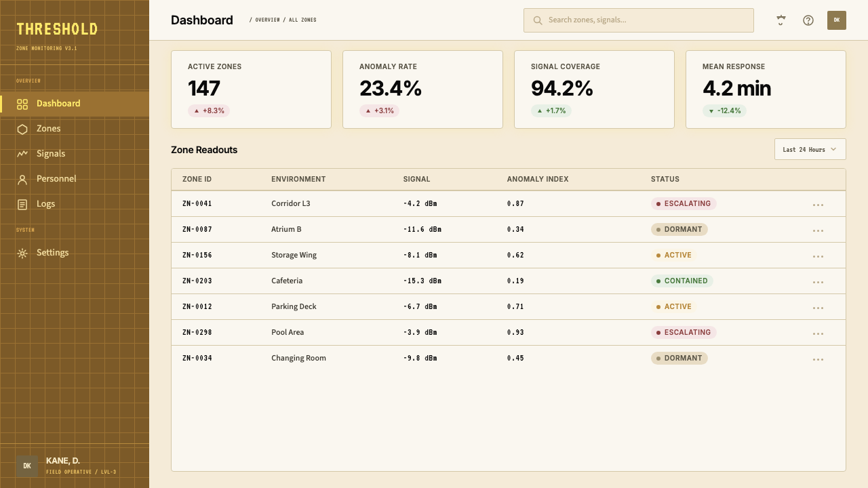Open row actions for ZN-0041
This screenshot has height=488, width=868.
tap(818, 204)
